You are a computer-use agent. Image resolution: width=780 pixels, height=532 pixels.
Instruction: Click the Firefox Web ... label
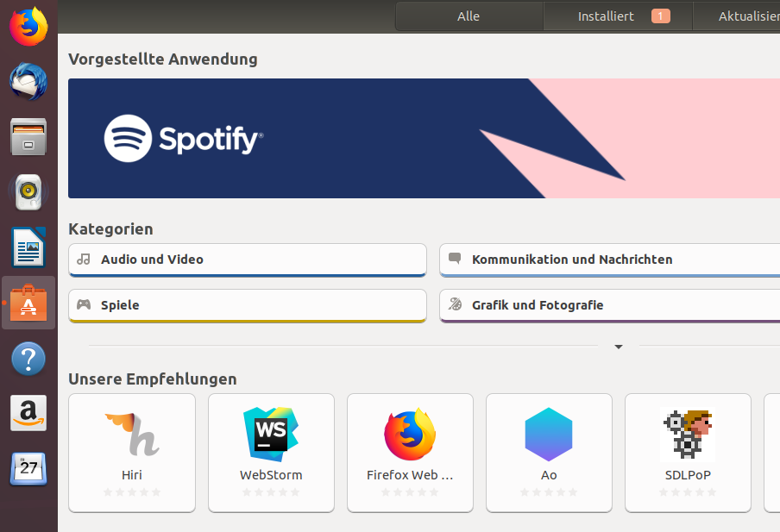410,475
